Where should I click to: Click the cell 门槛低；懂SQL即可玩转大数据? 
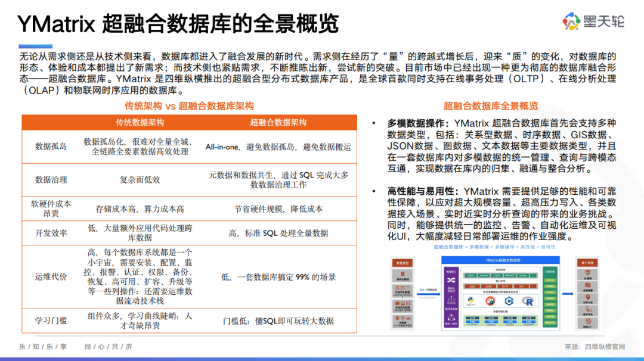coord(278,321)
